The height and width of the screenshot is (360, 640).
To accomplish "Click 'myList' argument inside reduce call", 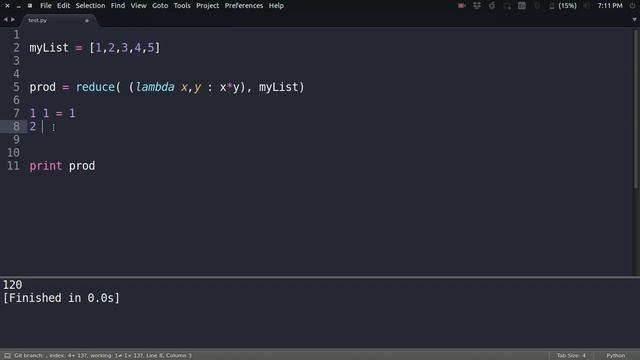I will tap(278, 87).
